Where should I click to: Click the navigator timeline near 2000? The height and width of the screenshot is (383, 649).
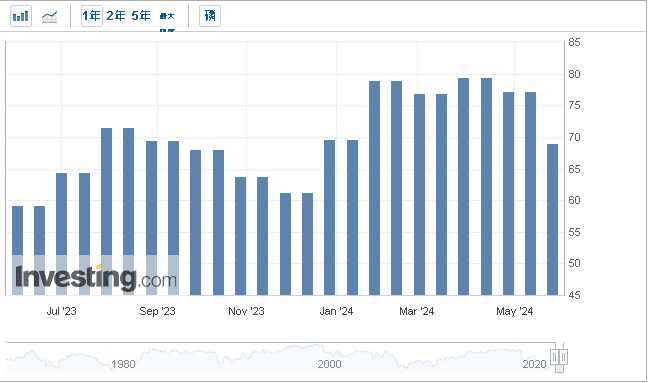coord(329,364)
